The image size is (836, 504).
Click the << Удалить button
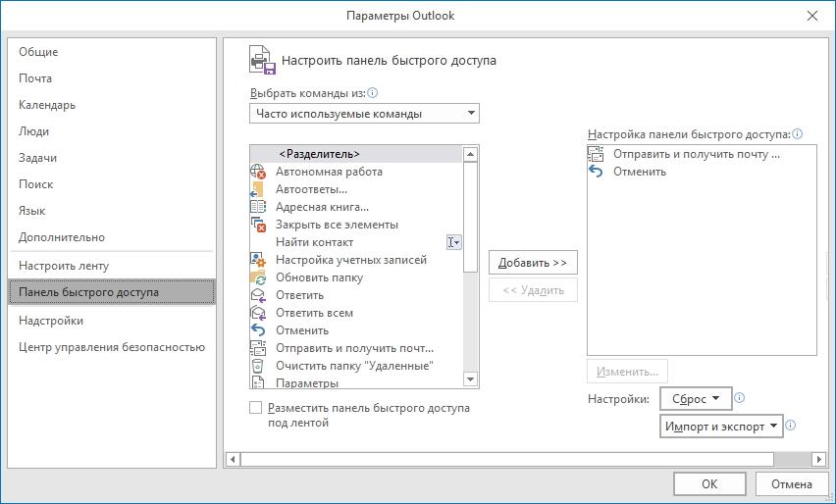point(533,290)
